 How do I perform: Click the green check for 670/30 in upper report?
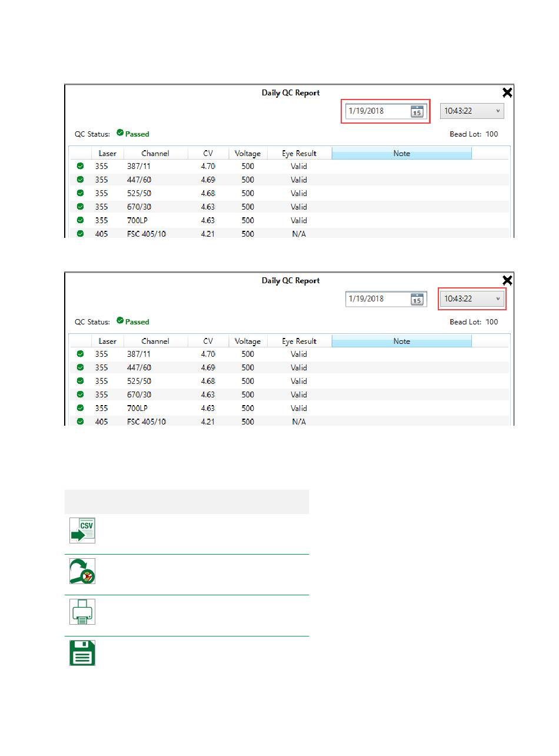click(81, 207)
